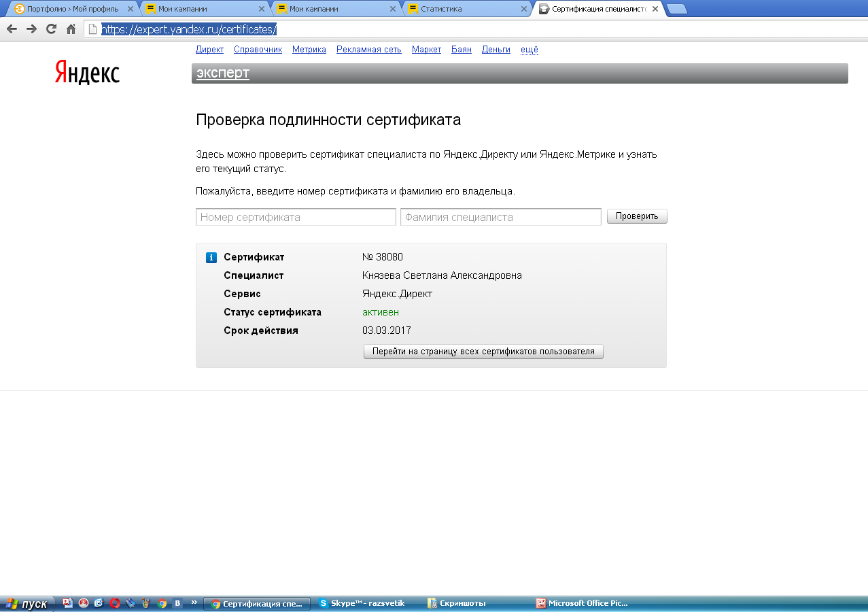
Task: Click the Яндекс logo
Action: coord(87,72)
